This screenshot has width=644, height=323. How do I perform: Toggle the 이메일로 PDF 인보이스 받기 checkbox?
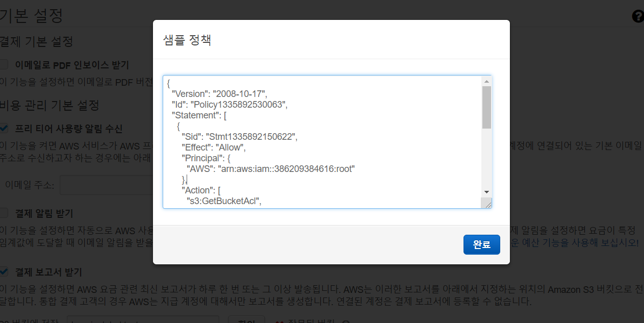[x=4, y=65]
